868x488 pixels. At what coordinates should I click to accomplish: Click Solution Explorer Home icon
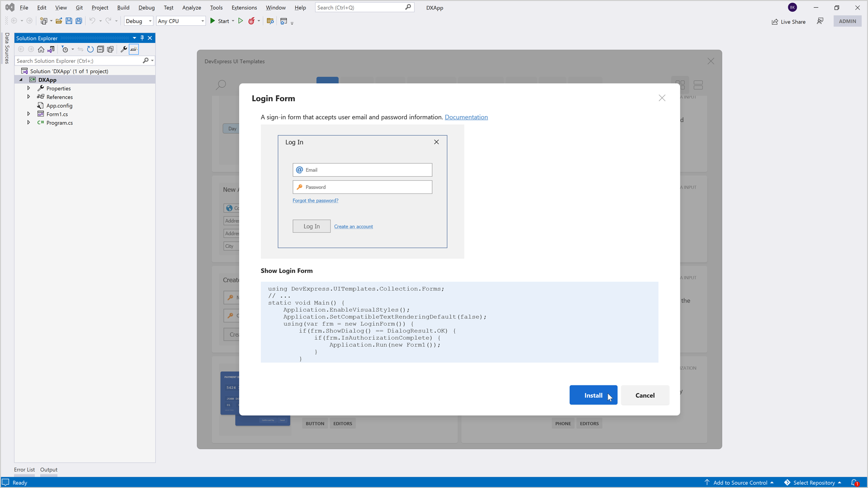tap(41, 49)
